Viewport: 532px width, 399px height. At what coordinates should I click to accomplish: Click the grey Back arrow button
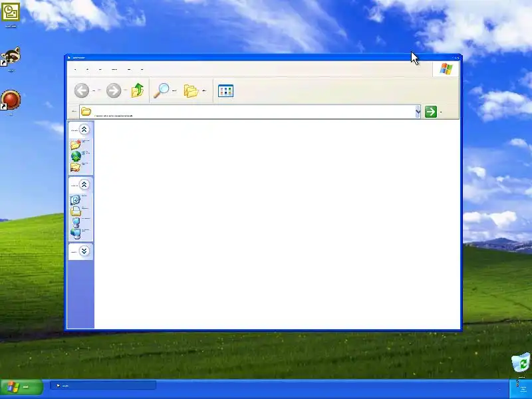(x=82, y=90)
